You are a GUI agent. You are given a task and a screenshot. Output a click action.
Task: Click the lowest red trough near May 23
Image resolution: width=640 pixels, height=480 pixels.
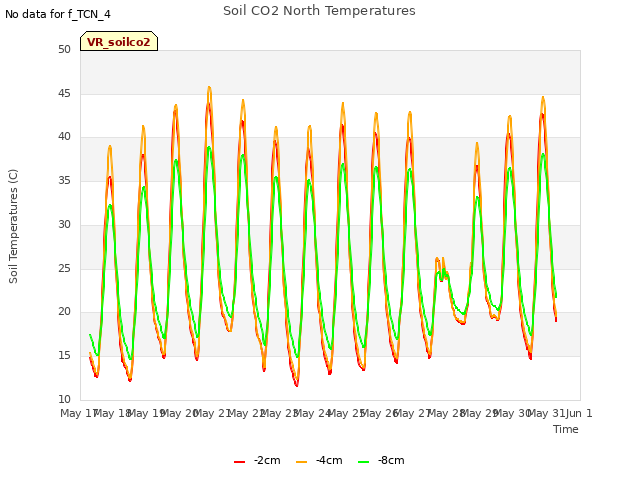coord(297,385)
